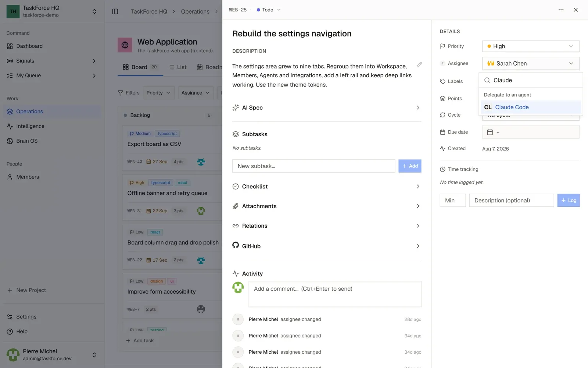The width and height of the screenshot is (588, 368).
Task: Select Claude Code agent option
Action: 531,107
